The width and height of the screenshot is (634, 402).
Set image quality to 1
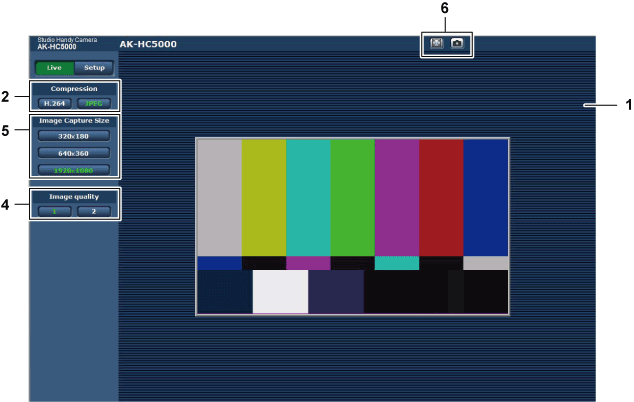pyautogui.click(x=55, y=212)
